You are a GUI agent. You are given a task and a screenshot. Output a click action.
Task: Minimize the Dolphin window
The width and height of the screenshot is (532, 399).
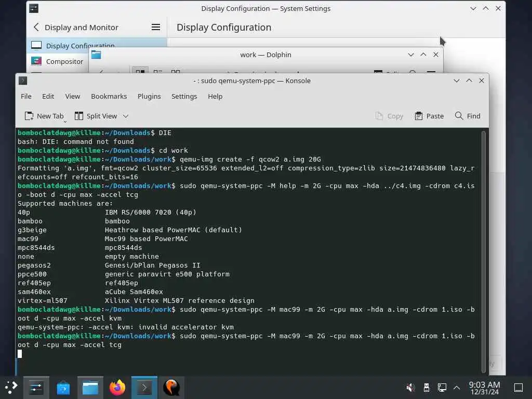click(411, 55)
